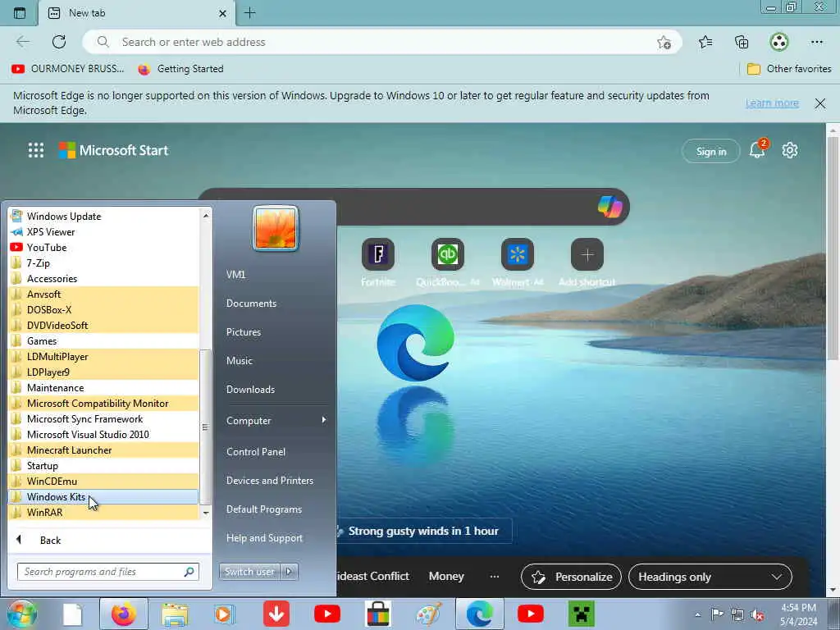The image size is (840, 630).
Task: Expand the WinRAR folder
Action: (104, 512)
